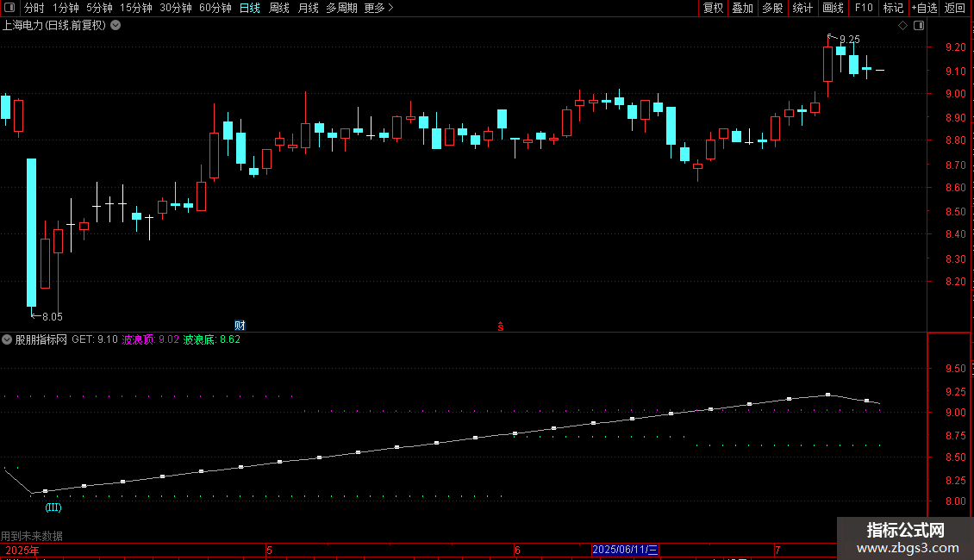This screenshot has height=560, width=974.
Task: Click the month 7 axis marker
Action: tap(777, 551)
